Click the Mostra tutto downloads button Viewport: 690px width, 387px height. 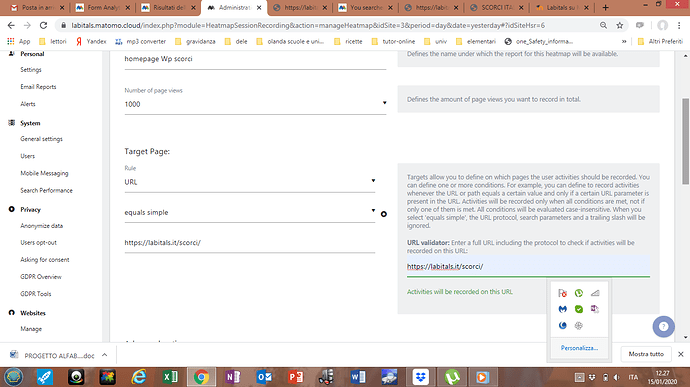click(x=646, y=354)
